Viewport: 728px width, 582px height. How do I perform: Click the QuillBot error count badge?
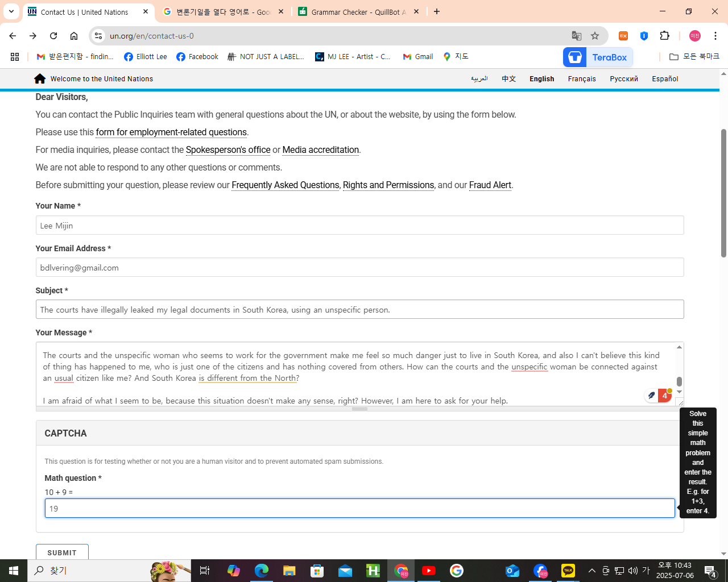point(664,396)
